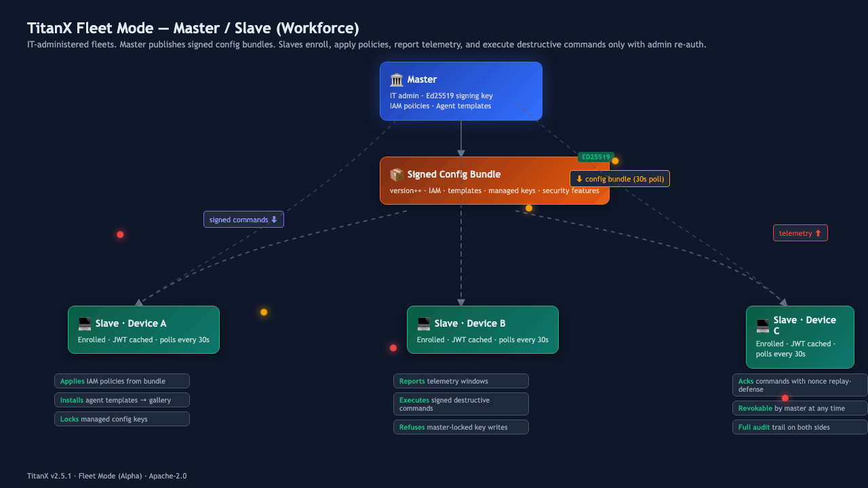
Task: Click 'Applies IAM policies from bundle' item
Action: 122,381
